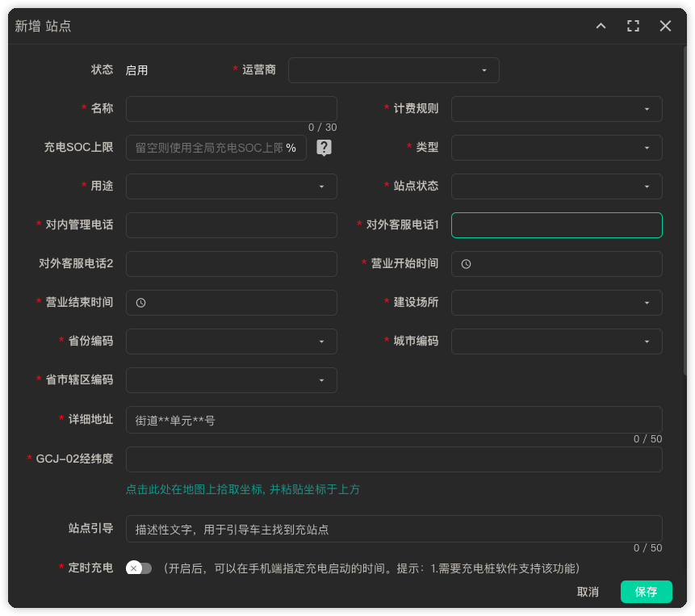
Task: Click the 营业开始时间 time field
Action: pos(557,264)
